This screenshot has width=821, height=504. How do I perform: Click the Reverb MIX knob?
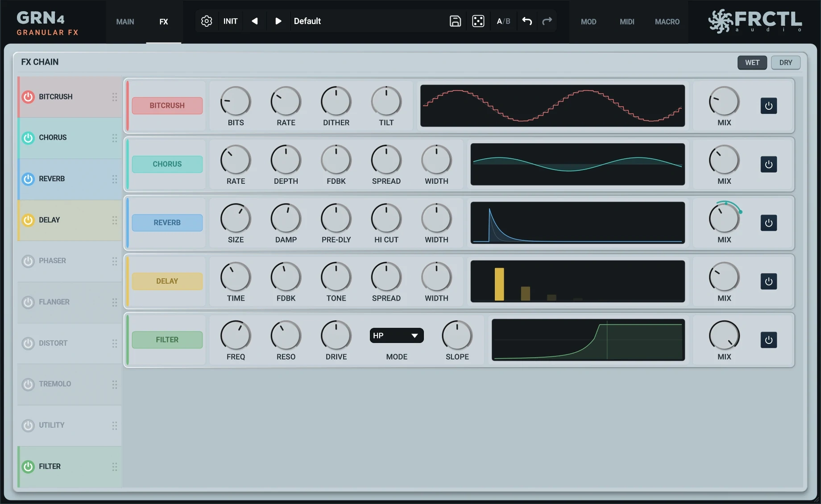[x=724, y=219]
